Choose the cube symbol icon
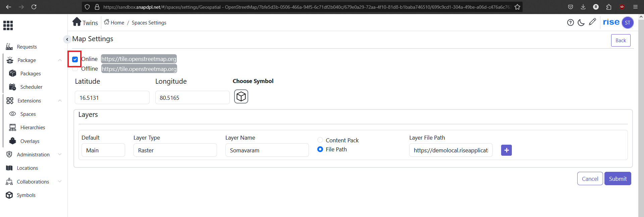 point(241,96)
